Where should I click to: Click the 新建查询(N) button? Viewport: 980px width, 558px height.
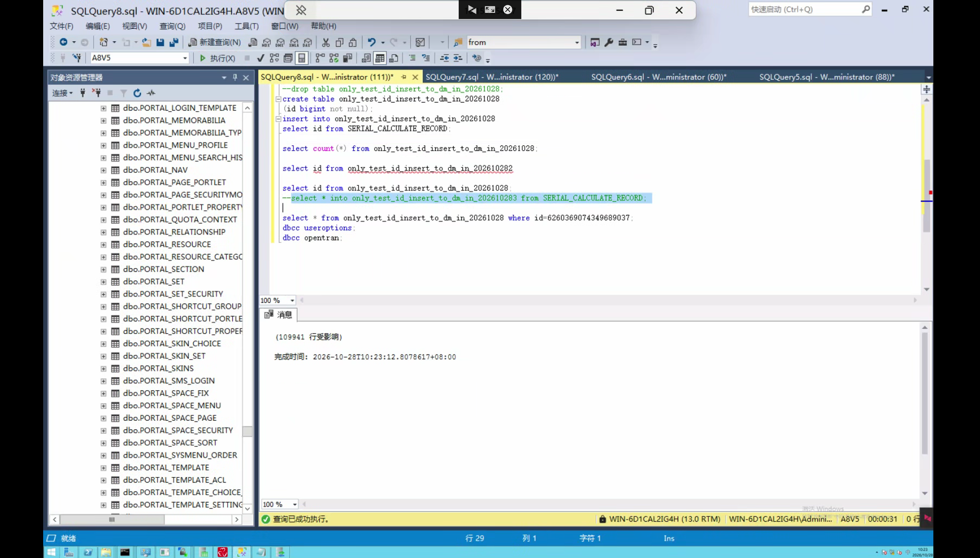pos(215,42)
